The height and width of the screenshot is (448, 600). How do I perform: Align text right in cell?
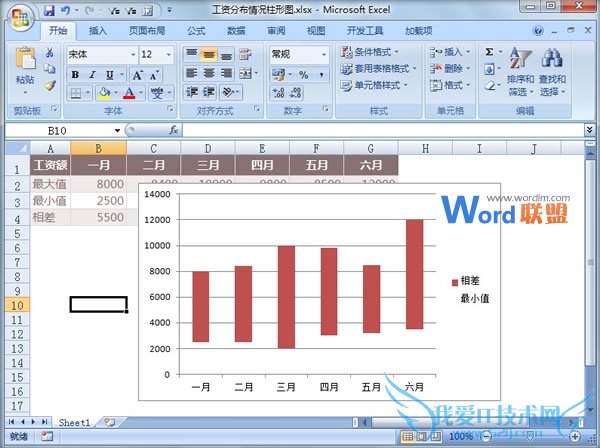tap(226, 73)
